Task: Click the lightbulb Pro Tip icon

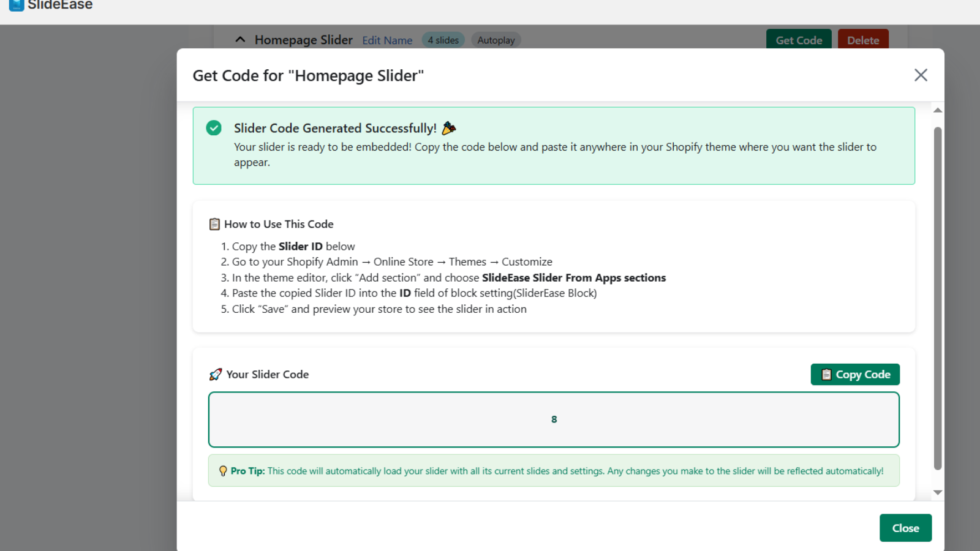Action: [223, 471]
